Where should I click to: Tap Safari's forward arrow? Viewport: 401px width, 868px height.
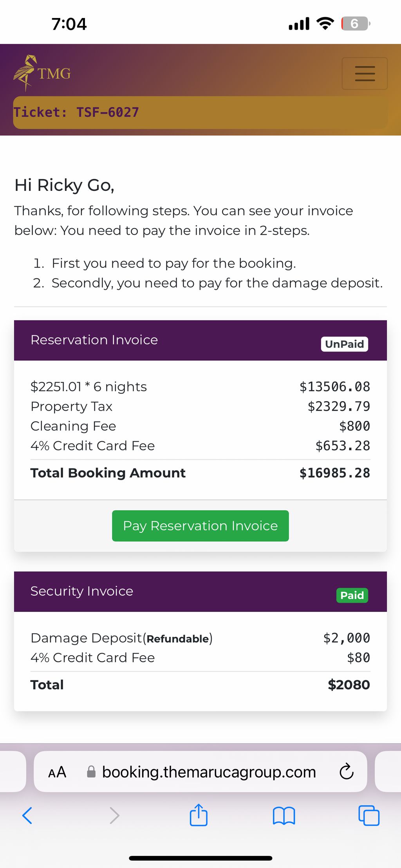[x=114, y=815]
